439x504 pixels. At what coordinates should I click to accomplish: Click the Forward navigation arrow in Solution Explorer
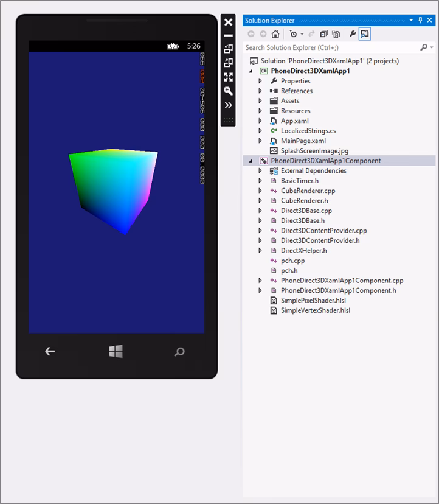pos(263,33)
